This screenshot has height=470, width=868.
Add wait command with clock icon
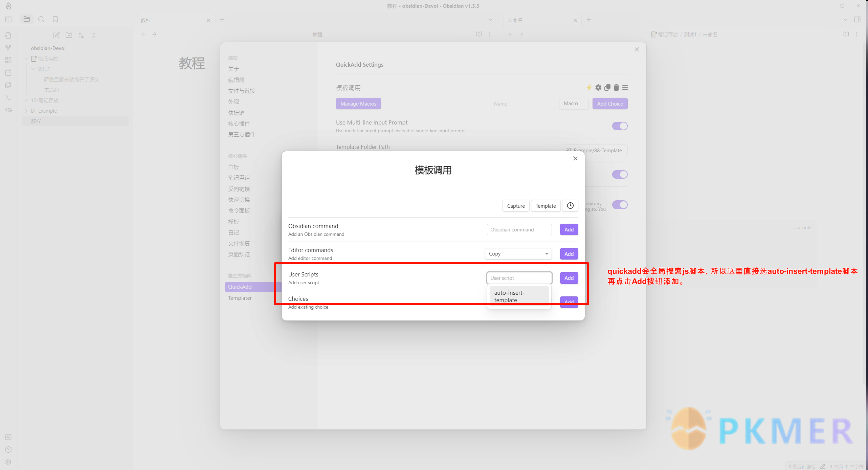click(x=570, y=206)
